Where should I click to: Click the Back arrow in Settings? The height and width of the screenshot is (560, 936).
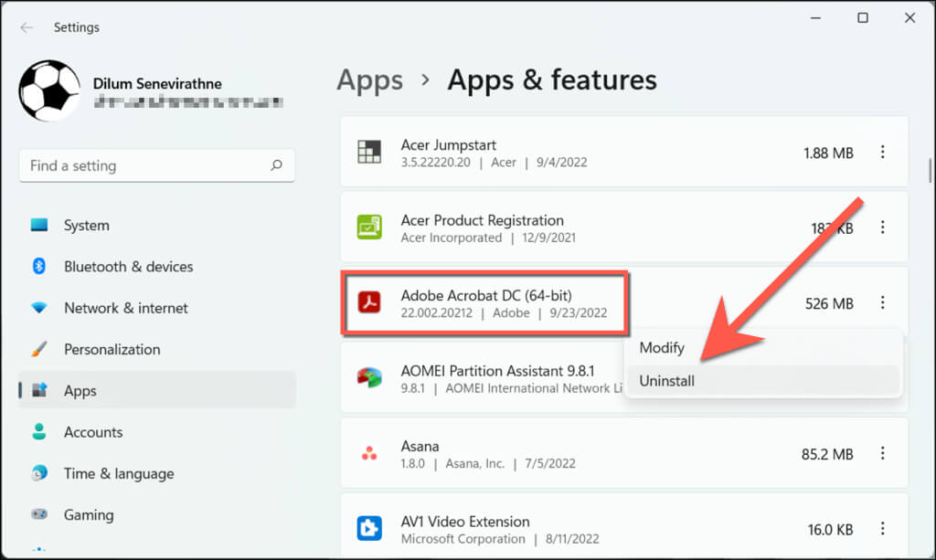pyautogui.click(x=27, y=27)
